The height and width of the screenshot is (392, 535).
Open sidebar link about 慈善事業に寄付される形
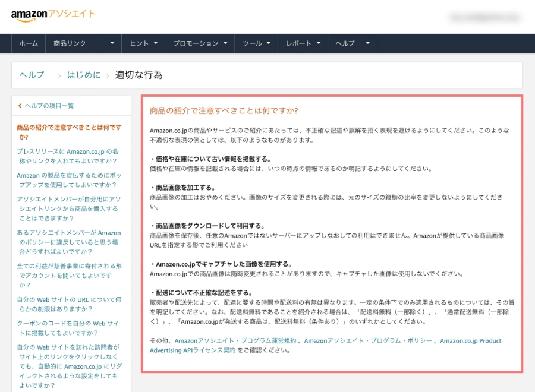pos(70,276)
